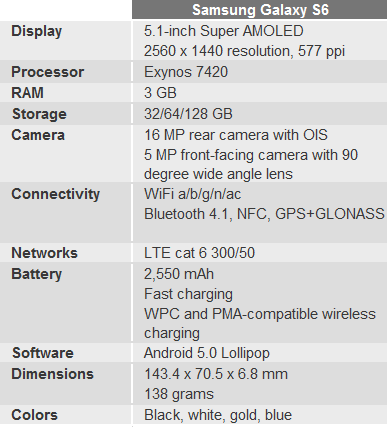Click the RAM row label
Screen dimensions: 387x427
click(27, 93)
